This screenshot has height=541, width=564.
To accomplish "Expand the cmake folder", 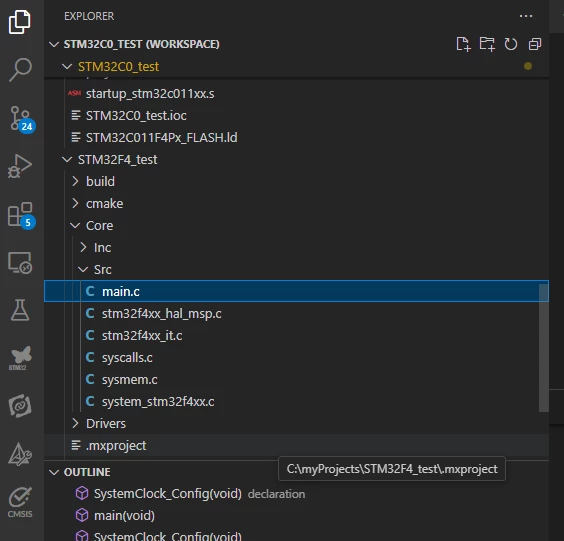I will click(75, 203).
